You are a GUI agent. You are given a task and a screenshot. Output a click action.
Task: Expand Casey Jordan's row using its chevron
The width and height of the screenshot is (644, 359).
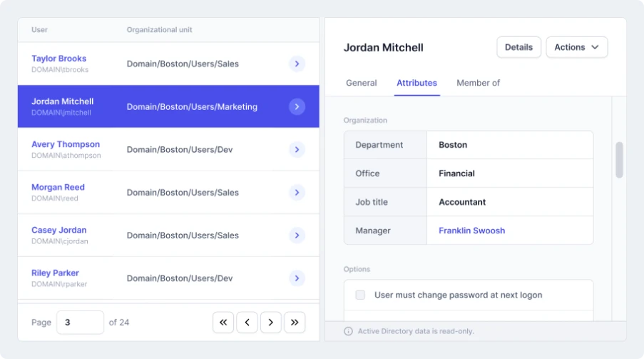click(297, 236)
